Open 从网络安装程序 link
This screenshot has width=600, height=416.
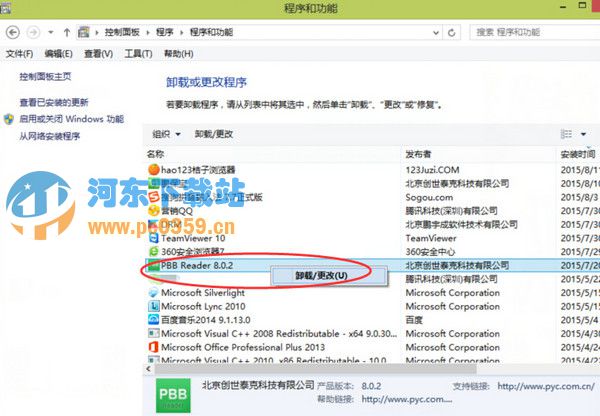50,136
